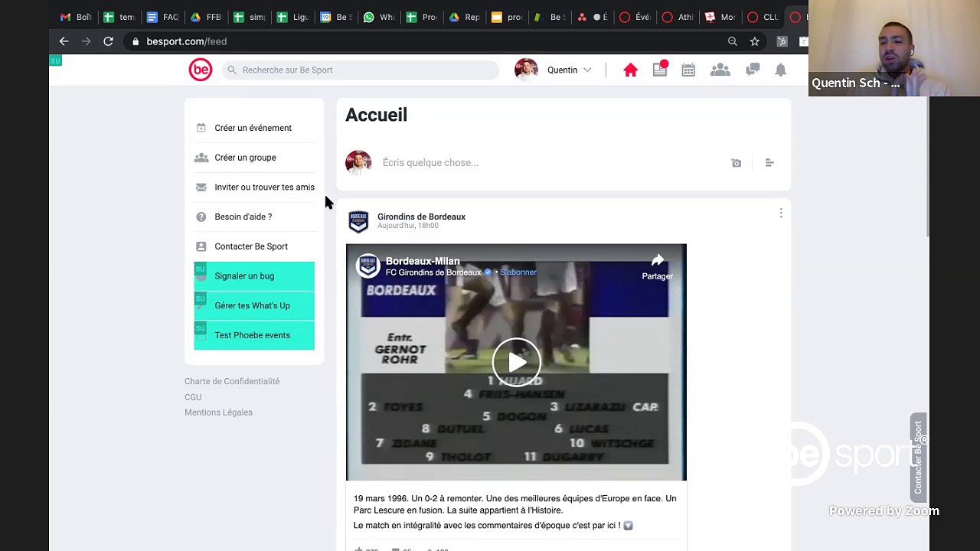Click the Girondins de Bordeaux avatar
The height and width of the screenshot is (551, 980).
click(358, 221)
